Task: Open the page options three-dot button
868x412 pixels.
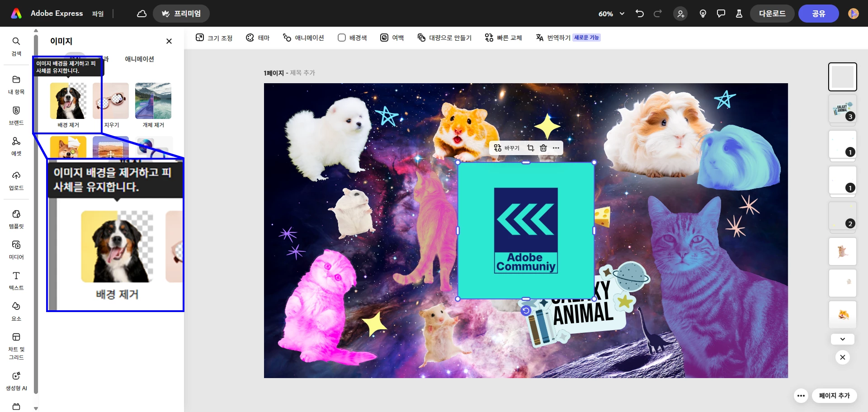Action: [801, 396]
